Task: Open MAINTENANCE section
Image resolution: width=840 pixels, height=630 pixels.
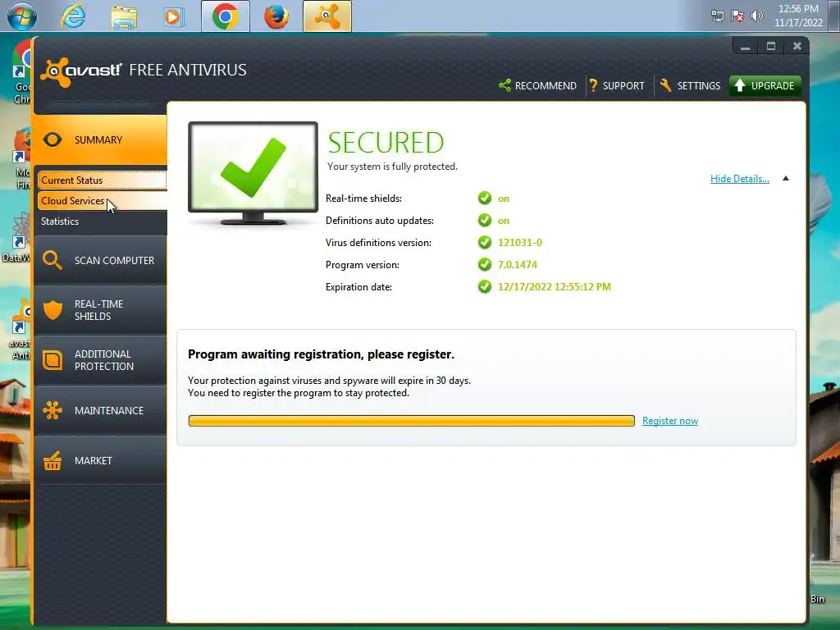Action: click(101, 410)
